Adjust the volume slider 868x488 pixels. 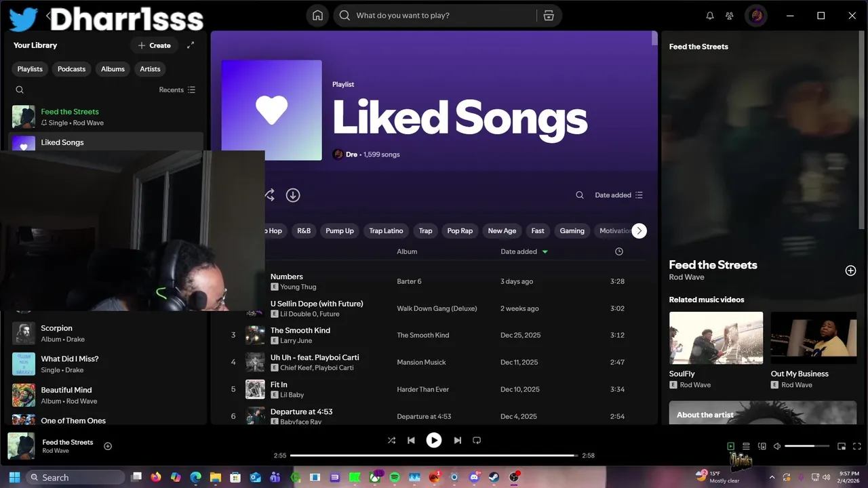[808, 446]
